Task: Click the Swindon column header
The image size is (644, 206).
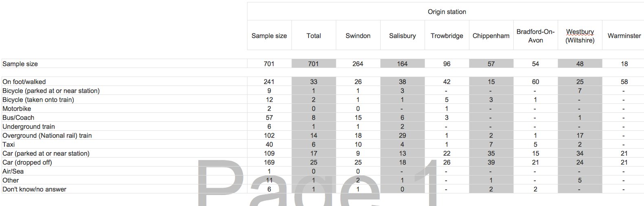Action: point(358,36)
